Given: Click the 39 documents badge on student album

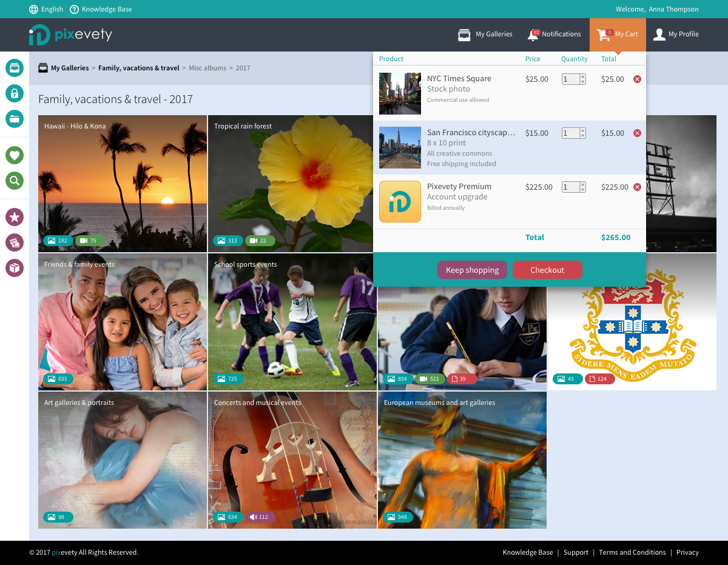Looking at the screenshot, I should 462,379.
